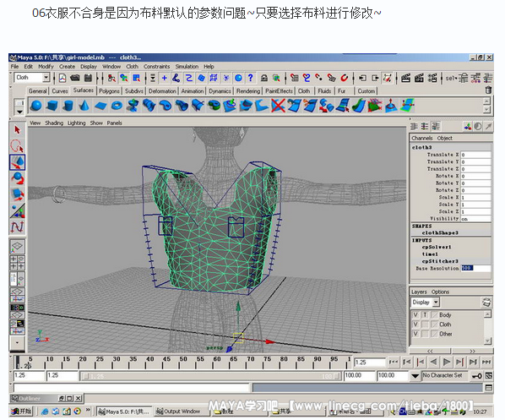Activate the Scale tool in toolbox

(17, 194)
